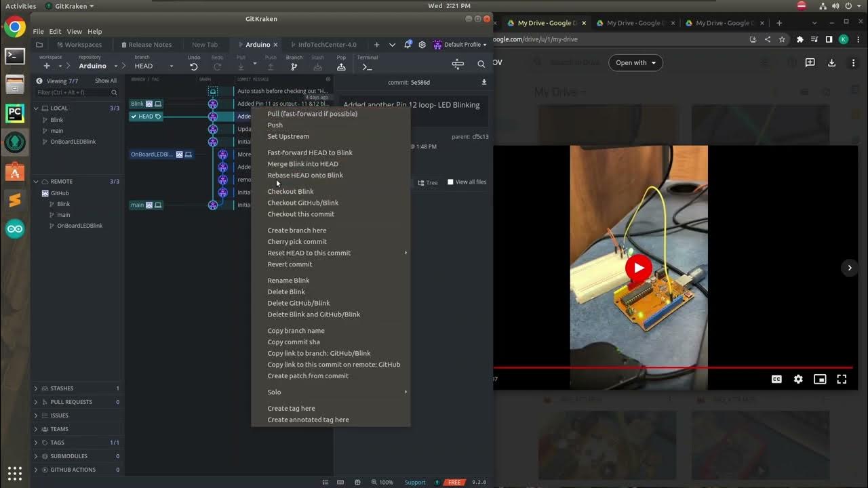Image resolution: width=868 pixels, height=488 pixels.
Task: Open the File menu in GitKraken
Action: click(39, 32)
